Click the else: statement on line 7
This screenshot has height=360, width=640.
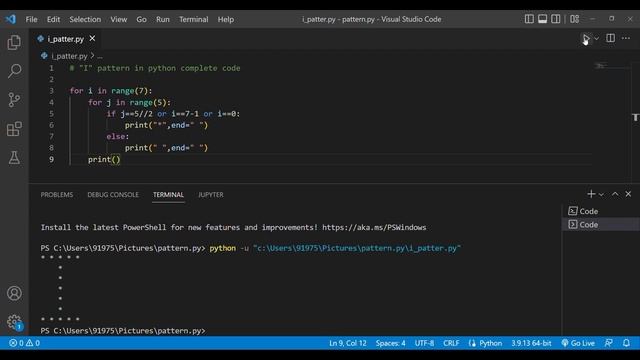(x=118, y=136)
